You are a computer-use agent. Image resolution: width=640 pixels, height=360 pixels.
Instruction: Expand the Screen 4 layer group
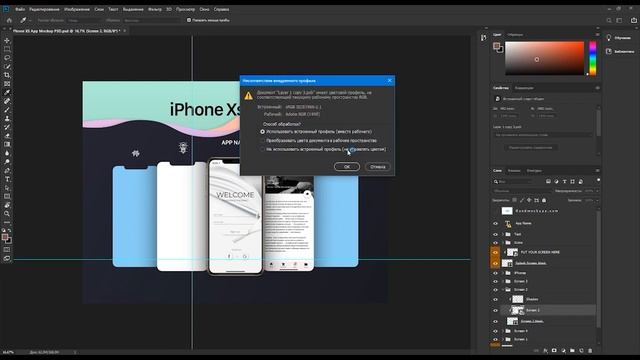click(503, 331)
